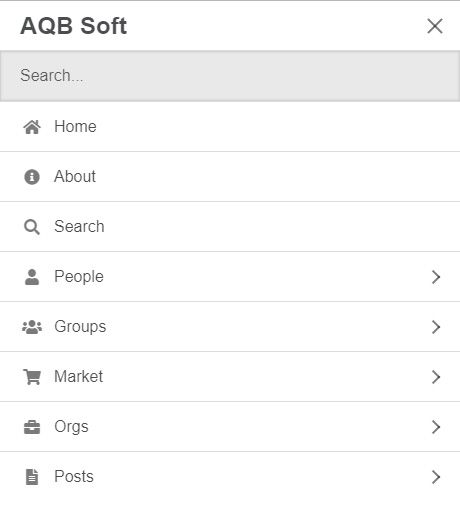Click the People person icon
Screen dimensions: 460x519
pos(32,277)
